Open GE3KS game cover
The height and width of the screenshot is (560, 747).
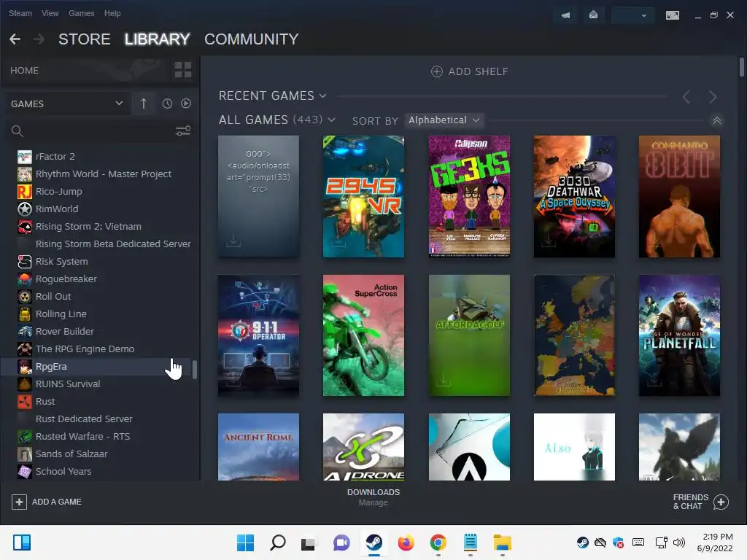click(x=469, y=196)
